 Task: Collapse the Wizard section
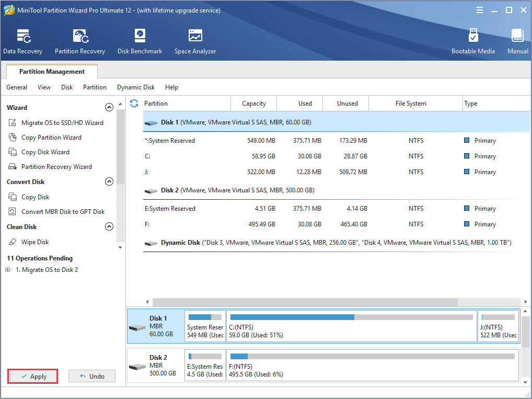(x=109, y=107)
